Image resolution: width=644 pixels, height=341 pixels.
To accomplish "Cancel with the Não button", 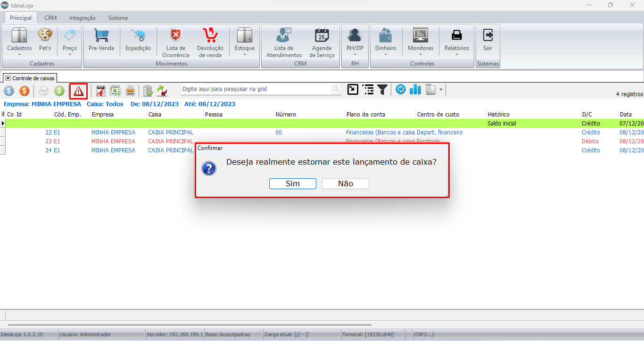I will click(x=346, y=183).
